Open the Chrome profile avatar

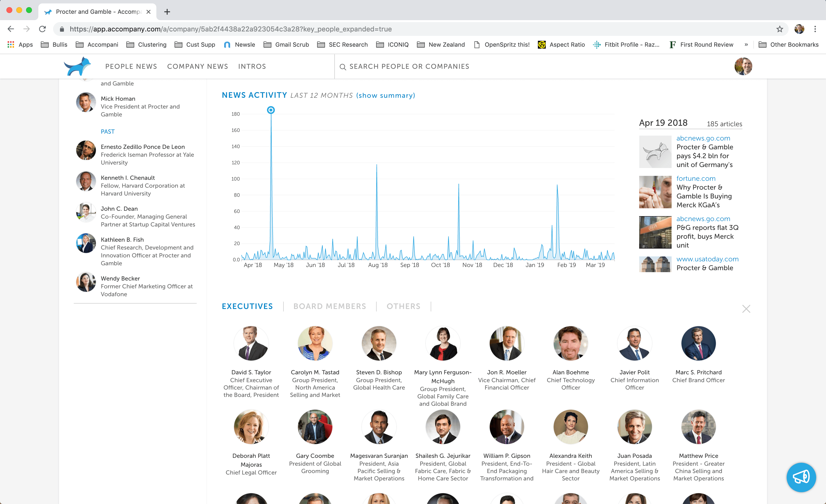point(799,29)
